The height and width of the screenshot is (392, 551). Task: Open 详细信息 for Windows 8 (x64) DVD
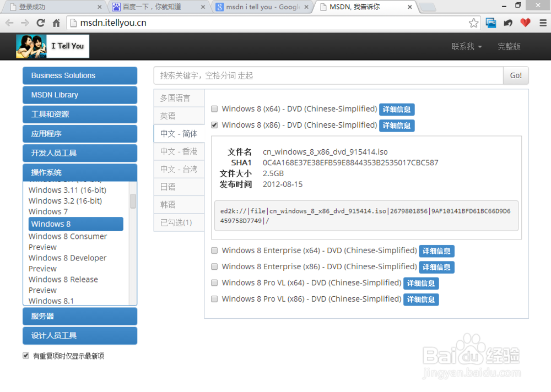397,110
